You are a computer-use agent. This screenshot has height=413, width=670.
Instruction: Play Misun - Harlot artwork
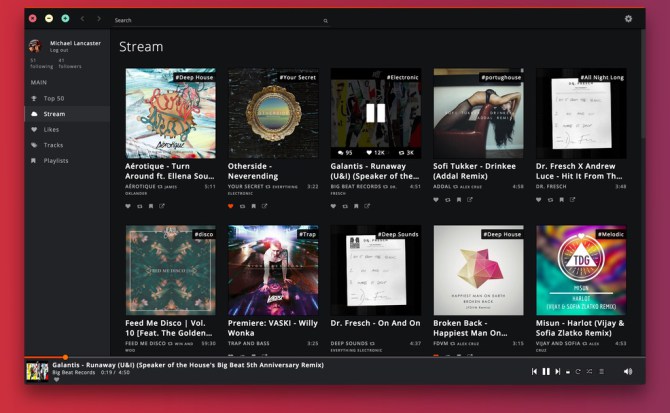(581, 270)
